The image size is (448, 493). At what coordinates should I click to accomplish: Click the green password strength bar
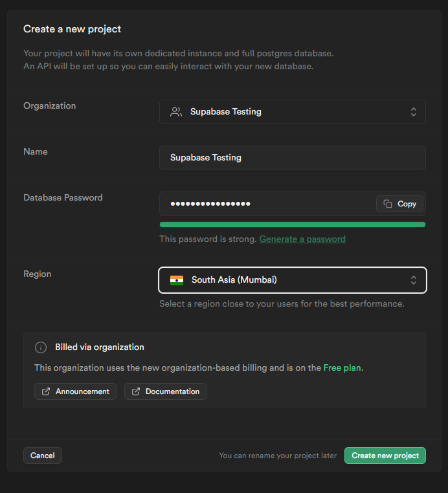[292, 225]
